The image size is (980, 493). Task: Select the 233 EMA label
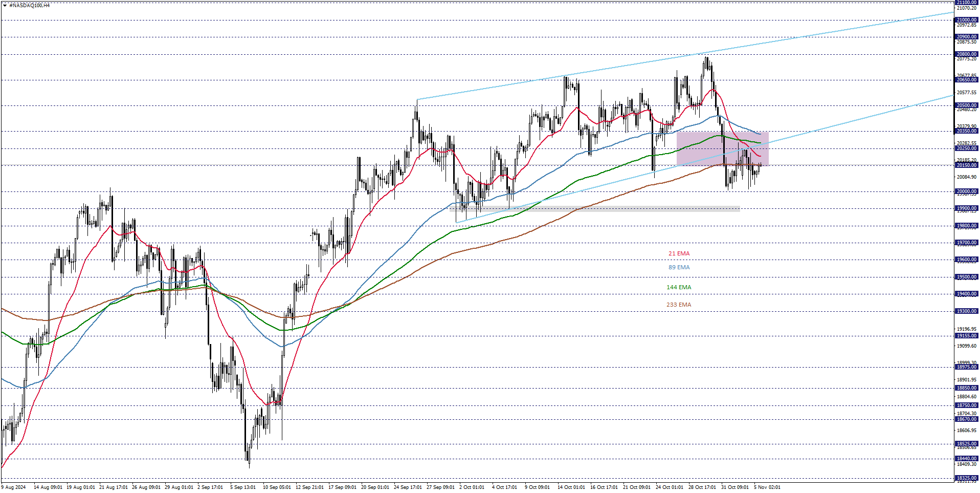click(x=679, y=305)
